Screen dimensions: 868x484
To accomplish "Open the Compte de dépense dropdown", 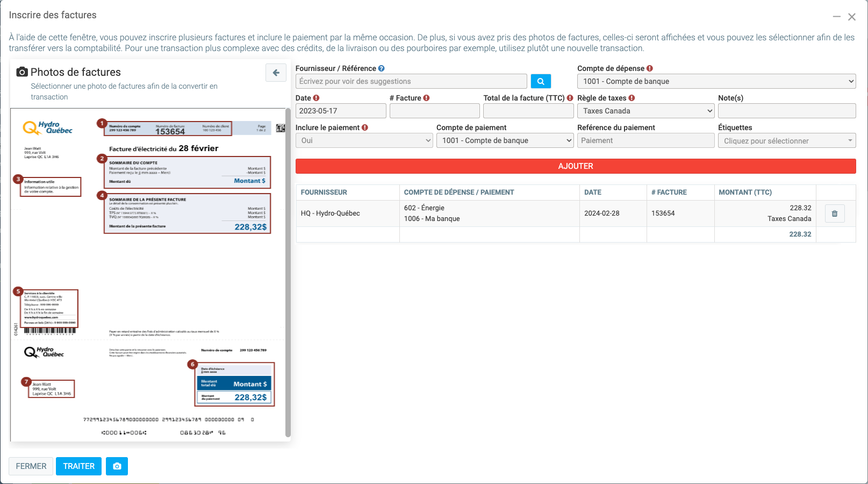I will (716, 81).
